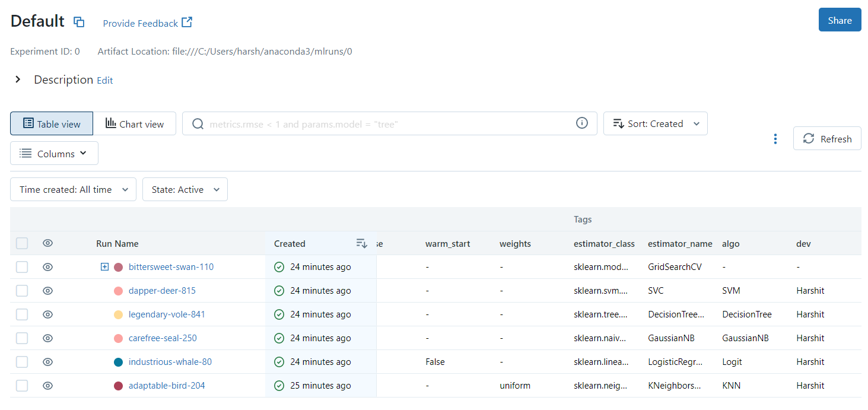Open the Provide Feedback external link icon

click(x=186, y=23)
